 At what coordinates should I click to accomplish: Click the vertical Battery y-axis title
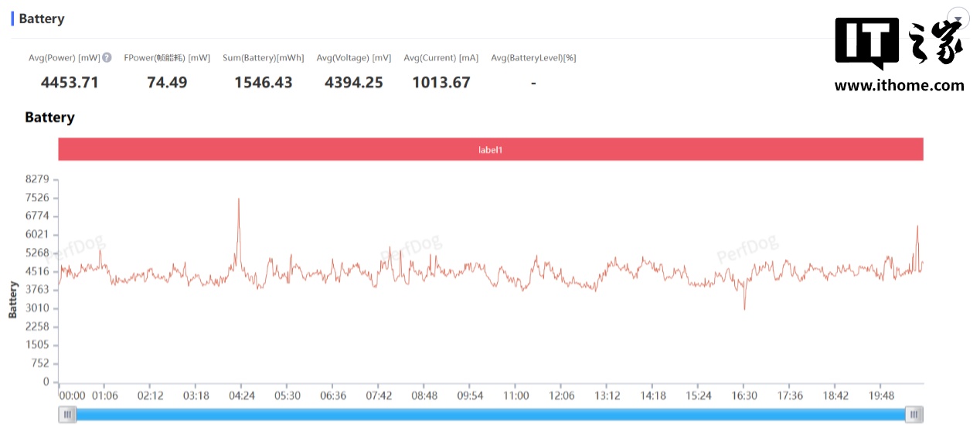13,300
